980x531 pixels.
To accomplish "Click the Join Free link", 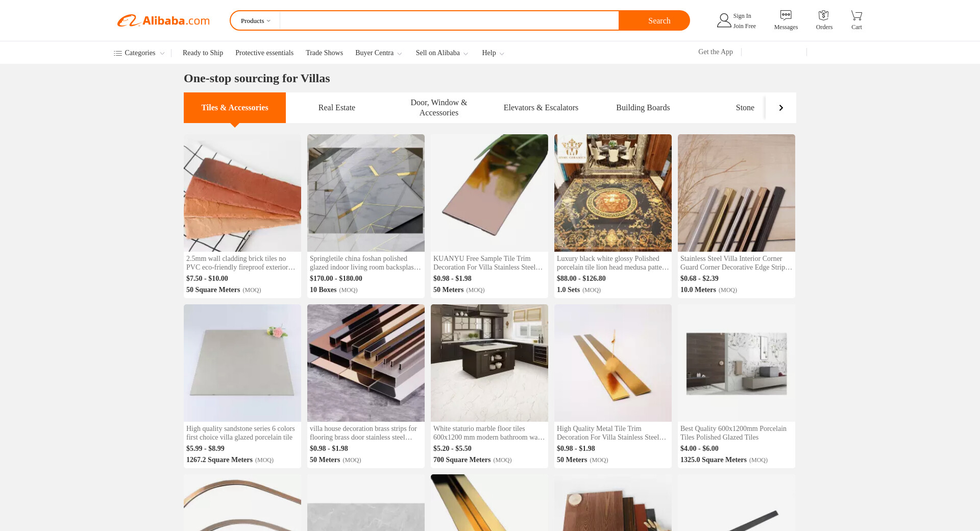I will pyautogui.click(x=745, y=26).
